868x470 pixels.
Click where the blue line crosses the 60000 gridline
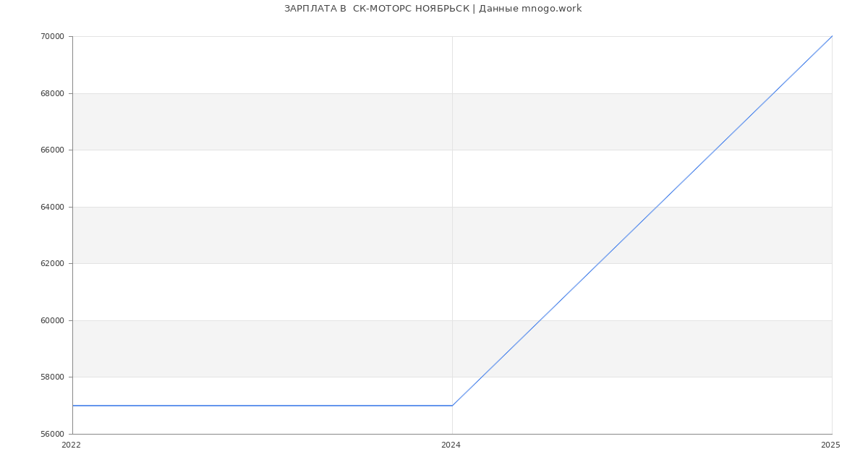point(540,320)
